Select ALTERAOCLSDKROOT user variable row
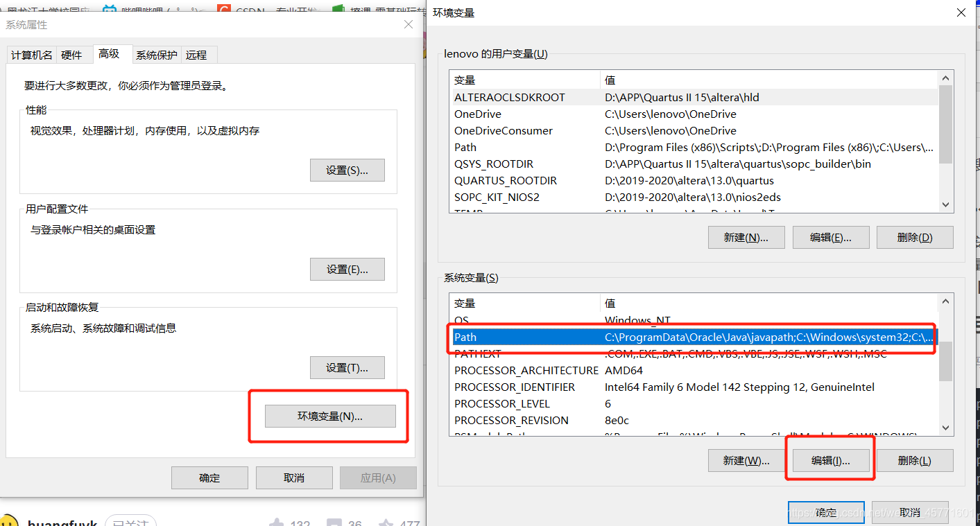The height and width of the screenshot is (526, 980). click(694, 98)
